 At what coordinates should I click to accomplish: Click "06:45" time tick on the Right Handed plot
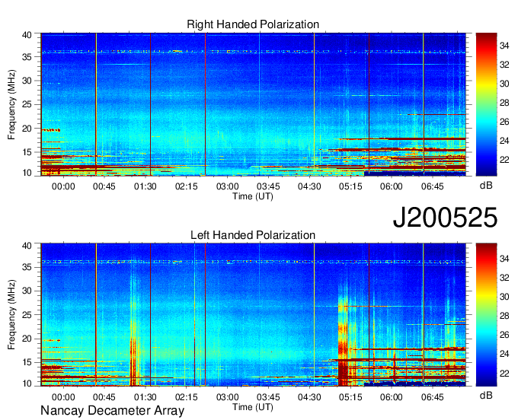pyautogui.click(x=433, y=186)
